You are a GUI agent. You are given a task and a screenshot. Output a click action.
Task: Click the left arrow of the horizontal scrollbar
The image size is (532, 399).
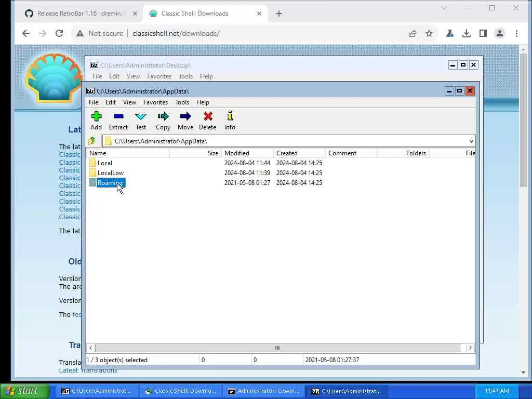pos(90,348)
